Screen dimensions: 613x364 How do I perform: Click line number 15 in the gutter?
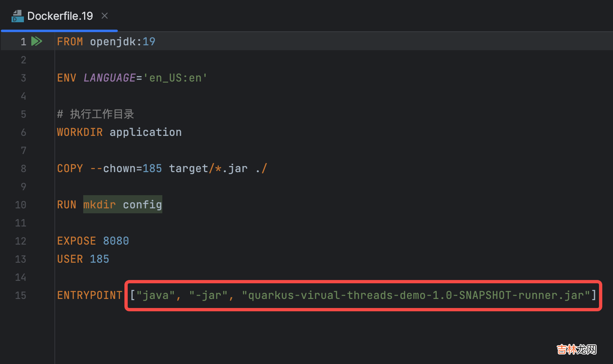(21, 295)
